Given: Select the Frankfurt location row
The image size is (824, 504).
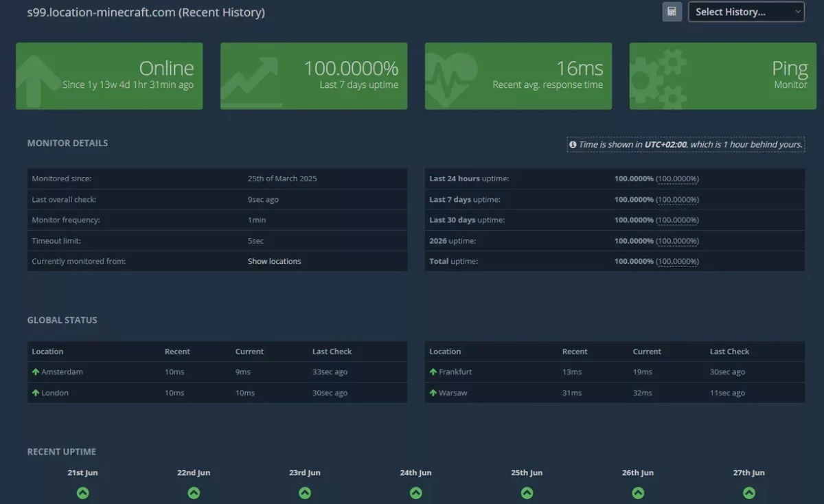Looking at the screenshot, I should coord(615,371).
